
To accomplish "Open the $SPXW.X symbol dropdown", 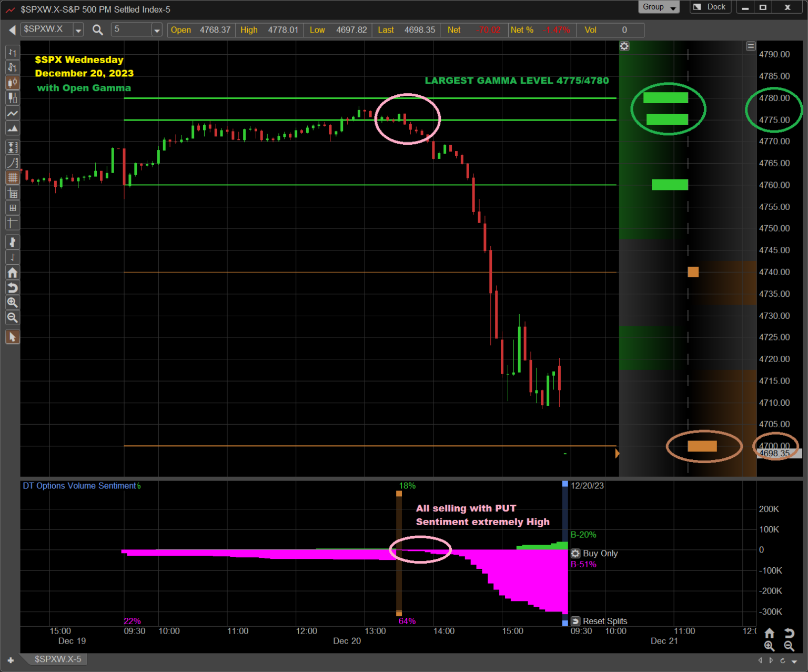I will point(78,30).
